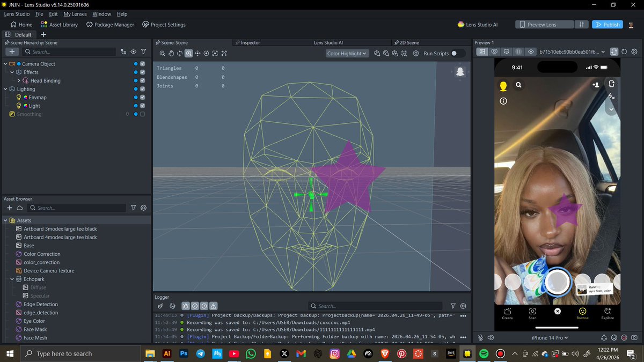The width and height of the screenshot is (644, 362).
Task: Toggle the Run Scripts switch
Action: coord(458,53)
